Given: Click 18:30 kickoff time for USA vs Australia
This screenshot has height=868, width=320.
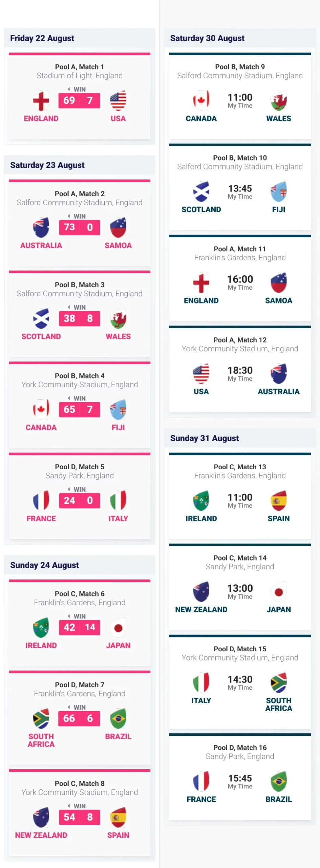Looking at the screenshot, I should [x=240, y=371].
